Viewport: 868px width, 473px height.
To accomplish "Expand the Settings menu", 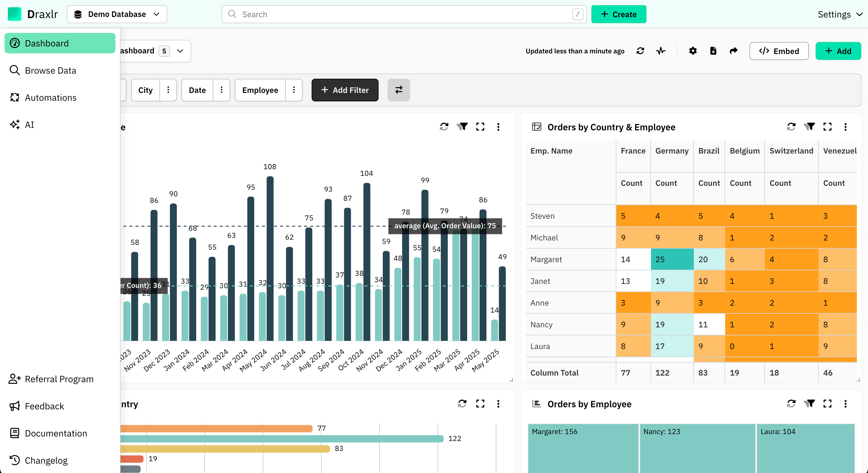I will pyautogui.click(x=840, y=14).
